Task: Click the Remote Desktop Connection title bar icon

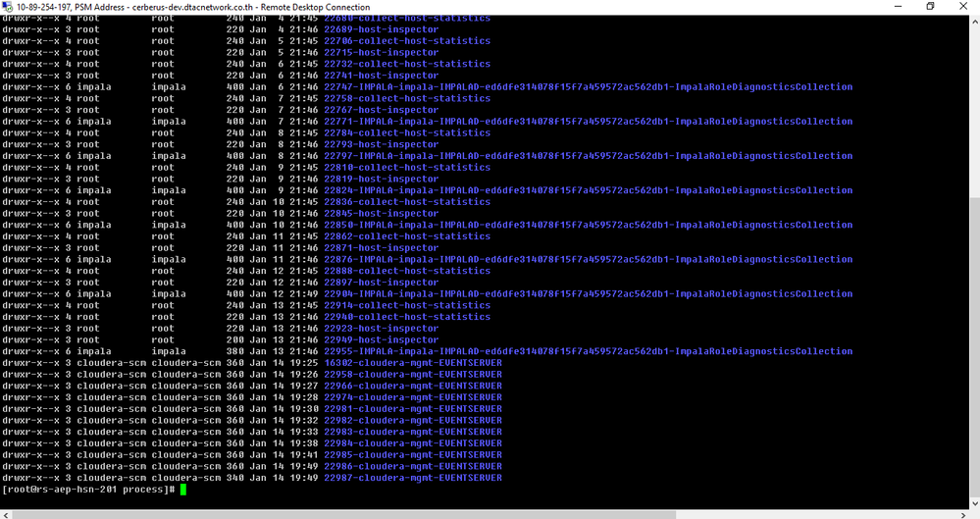Action: pos(8,7)
